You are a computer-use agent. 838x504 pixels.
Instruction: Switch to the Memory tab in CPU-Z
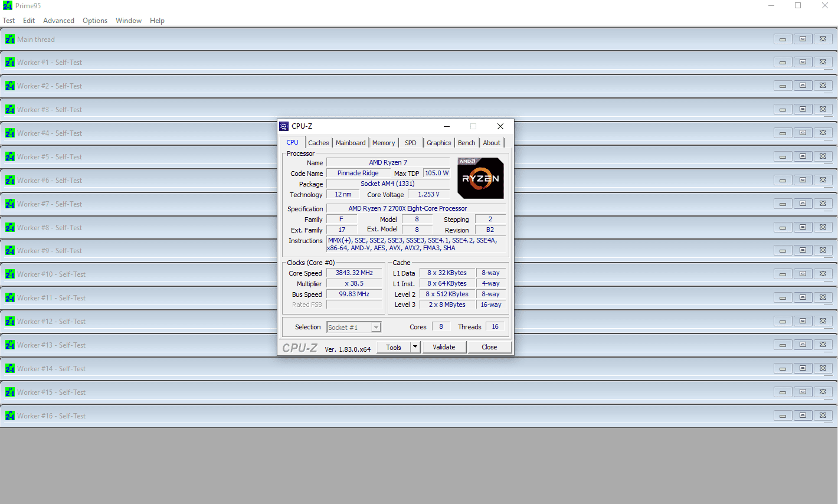pyautogui.click(x=384, y=143)
